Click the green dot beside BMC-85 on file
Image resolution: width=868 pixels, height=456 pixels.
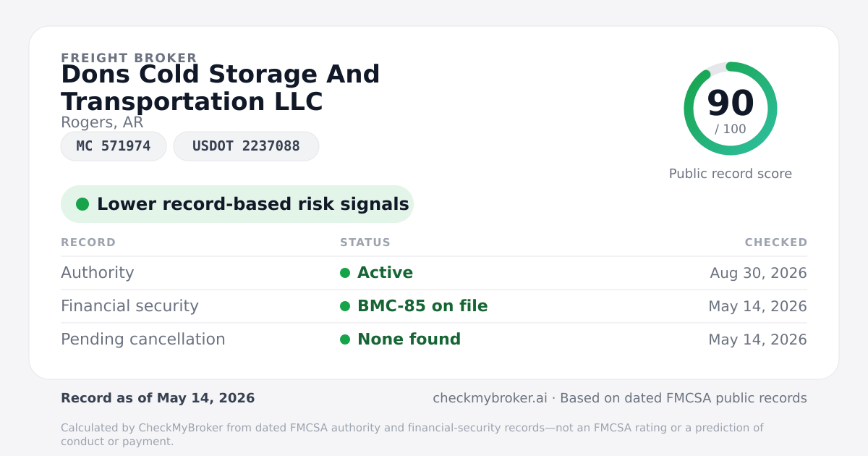coord(345,306)
